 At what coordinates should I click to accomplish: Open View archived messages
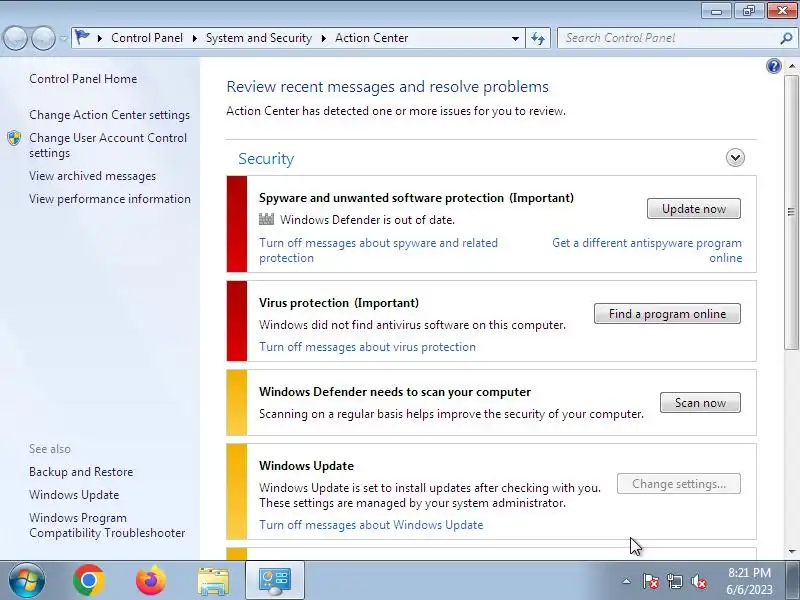tap(92, 176)
